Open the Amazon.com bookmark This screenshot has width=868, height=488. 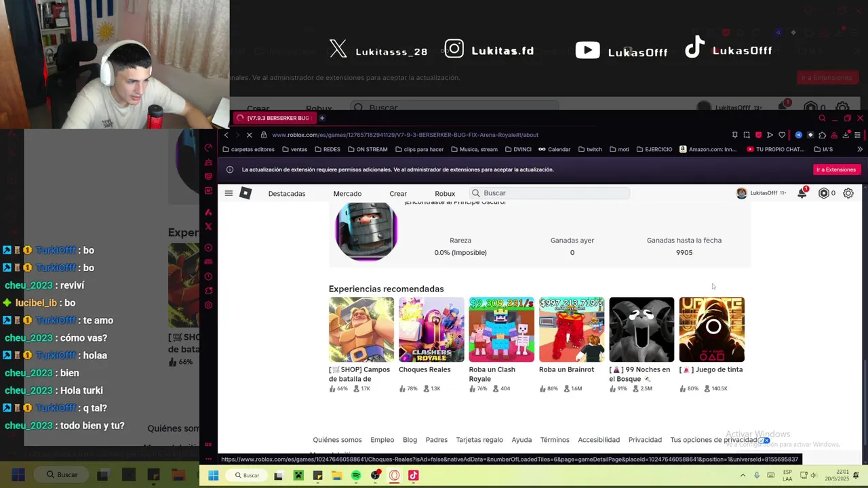click(x=708, y=150)
